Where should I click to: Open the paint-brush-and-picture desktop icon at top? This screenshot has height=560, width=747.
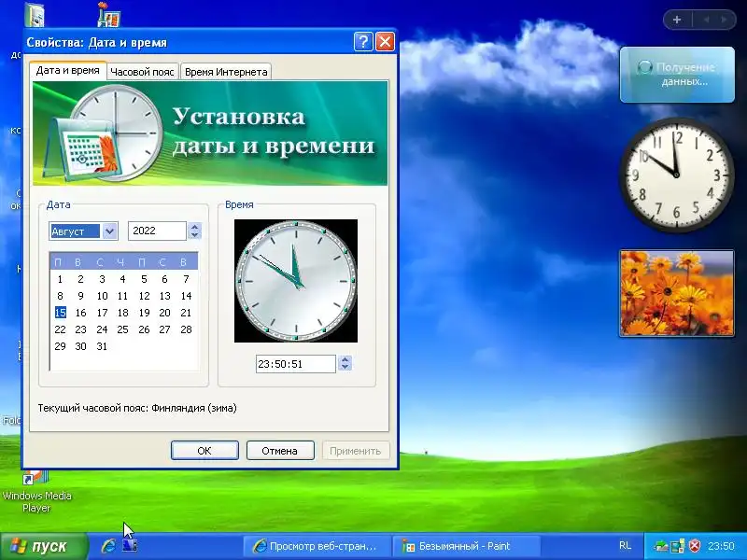(x=108, y=14)
